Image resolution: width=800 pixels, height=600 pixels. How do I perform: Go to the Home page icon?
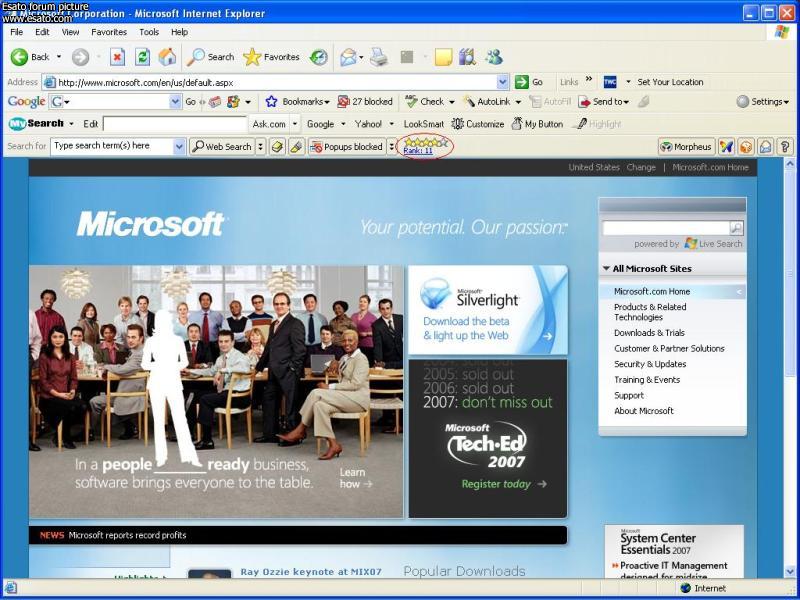click(167, 57)
